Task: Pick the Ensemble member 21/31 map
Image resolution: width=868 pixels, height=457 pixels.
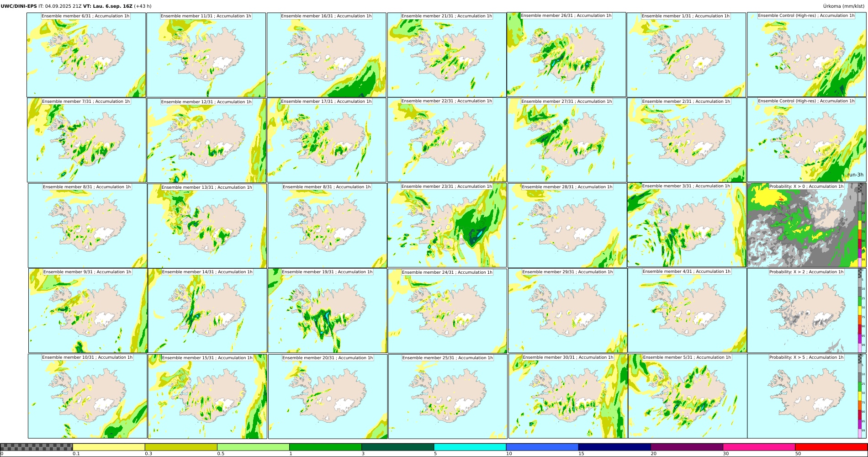Action: (447, 55)
